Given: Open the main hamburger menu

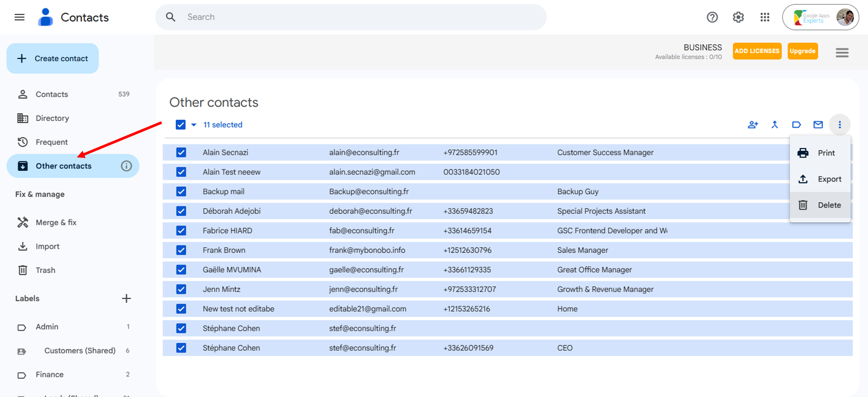Looking at the screenshot, I should tap(20, 17).
